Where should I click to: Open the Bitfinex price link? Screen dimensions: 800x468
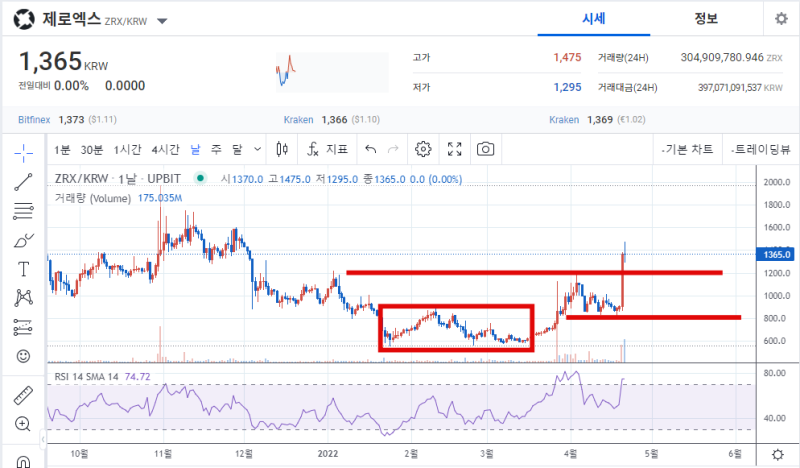(34, 120)
